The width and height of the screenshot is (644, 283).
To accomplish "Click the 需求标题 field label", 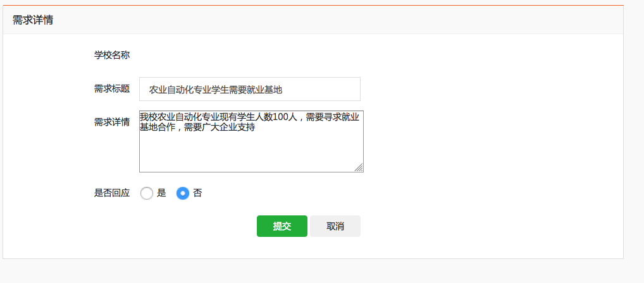I will 112,89.
